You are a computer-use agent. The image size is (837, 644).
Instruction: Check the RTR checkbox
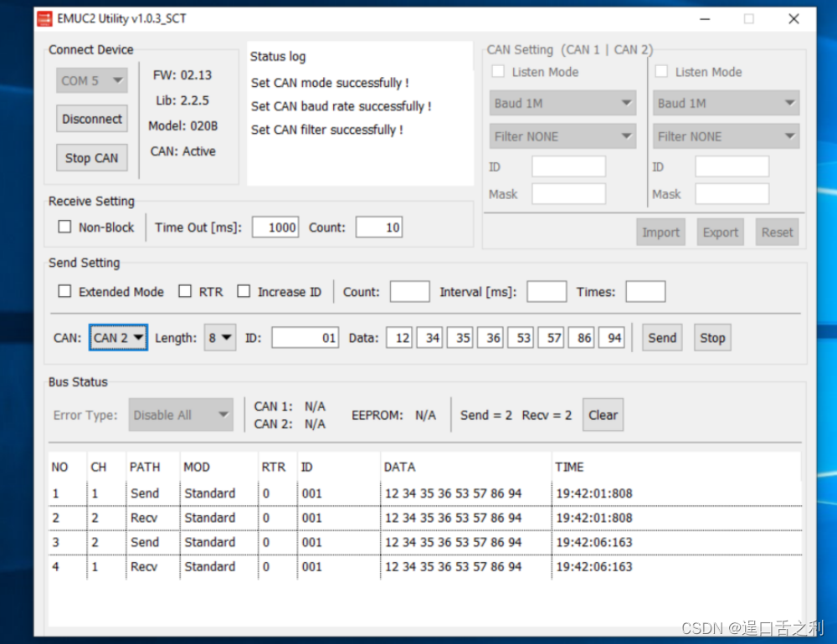pos(185,291)
